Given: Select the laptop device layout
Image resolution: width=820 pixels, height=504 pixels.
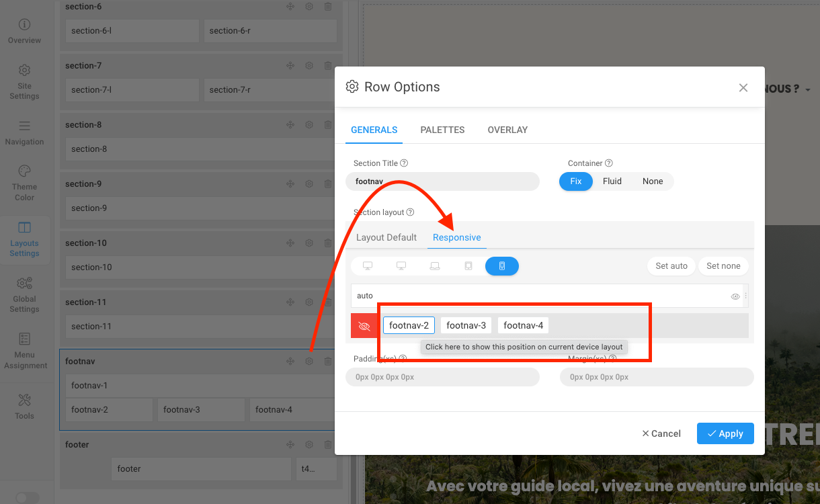Looking at the screenshot, I should click(435, 266).
